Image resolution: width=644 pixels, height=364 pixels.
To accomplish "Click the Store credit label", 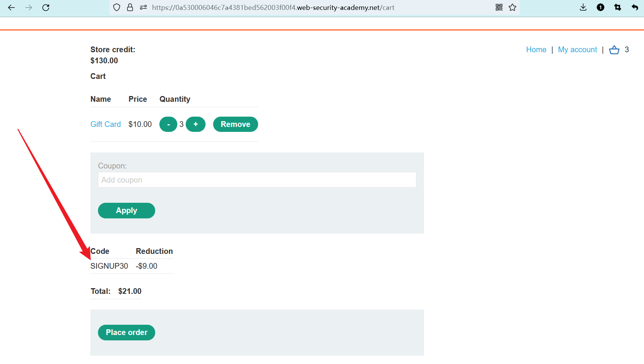I will [x=113, y=50].
